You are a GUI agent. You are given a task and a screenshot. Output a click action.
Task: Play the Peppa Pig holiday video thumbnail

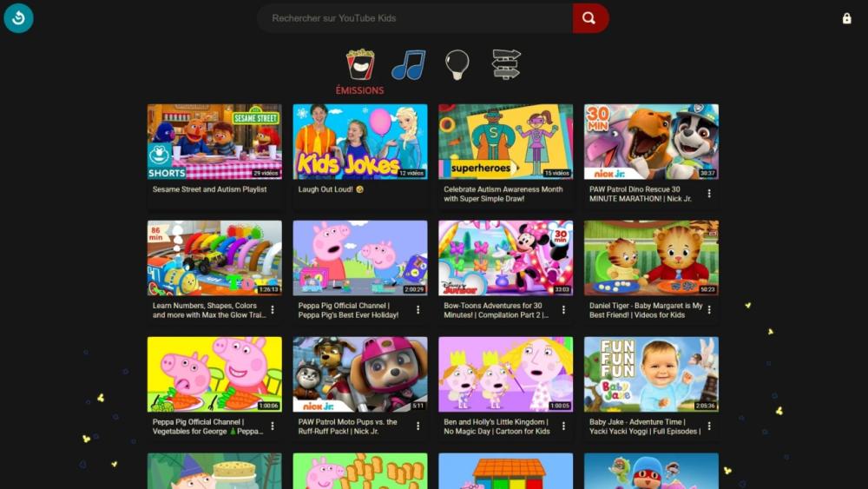pos(360,258)
